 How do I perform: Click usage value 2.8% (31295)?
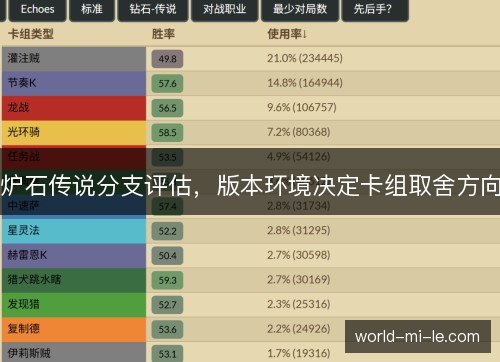(x=299, y=230)
